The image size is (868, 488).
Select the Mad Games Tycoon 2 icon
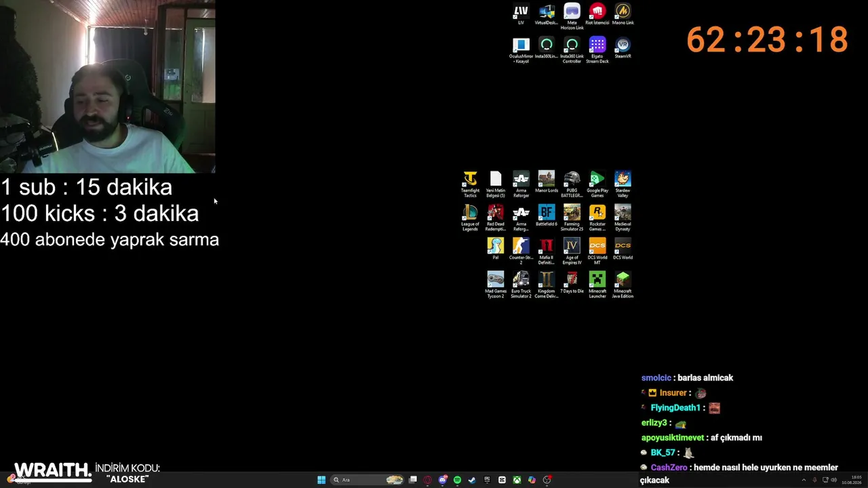pos(496,285)
